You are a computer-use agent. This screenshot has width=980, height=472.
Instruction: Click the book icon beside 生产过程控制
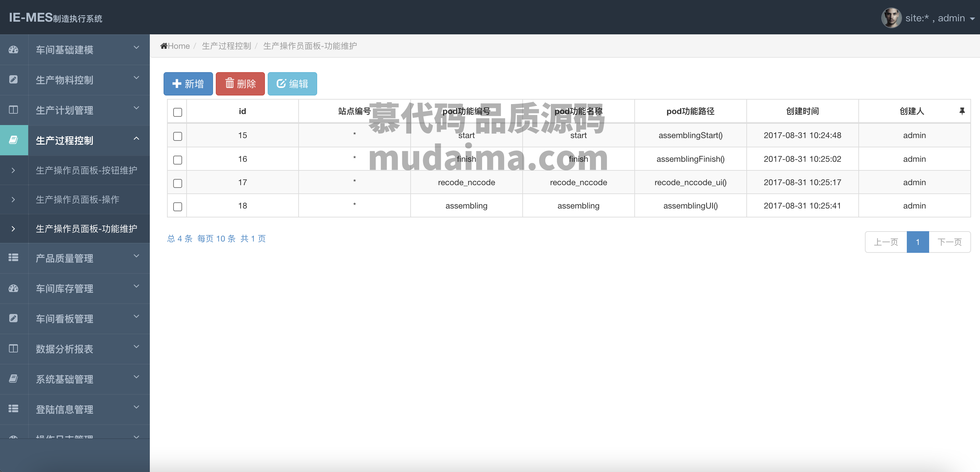click(13, 140)
